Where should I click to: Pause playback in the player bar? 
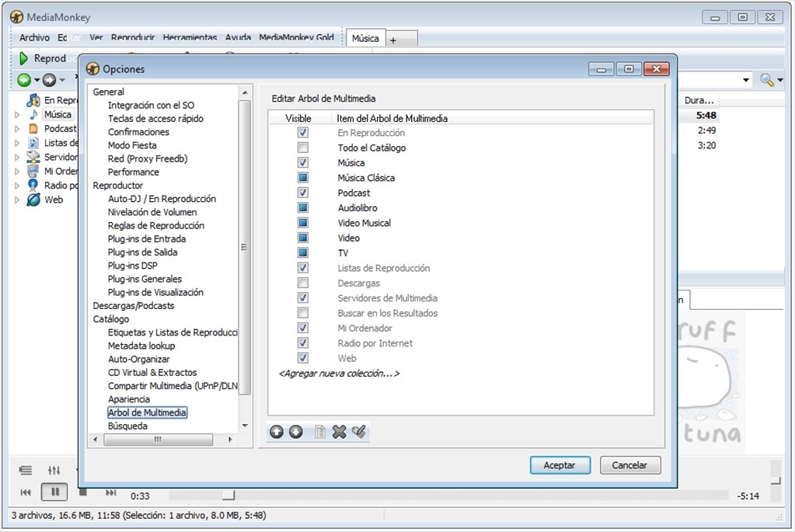[x=55, y=492]
